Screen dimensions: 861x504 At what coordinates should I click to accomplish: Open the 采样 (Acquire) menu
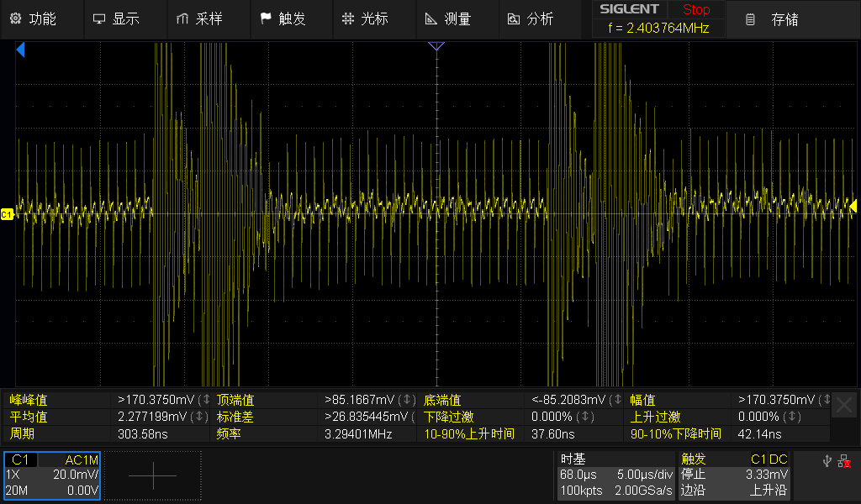199,19
